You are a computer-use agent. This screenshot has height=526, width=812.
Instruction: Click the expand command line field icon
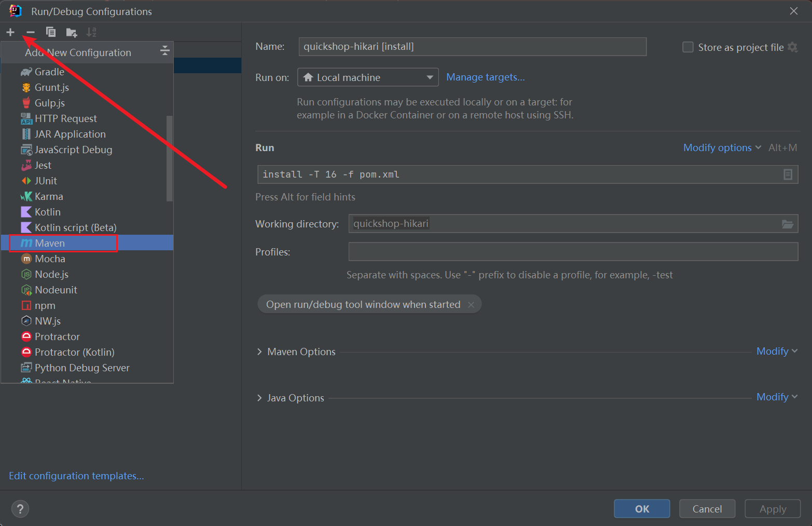pos(788,174)
